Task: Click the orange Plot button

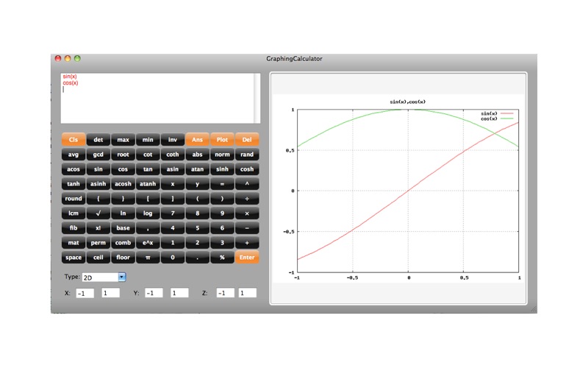Action: [x=222, y=140]
